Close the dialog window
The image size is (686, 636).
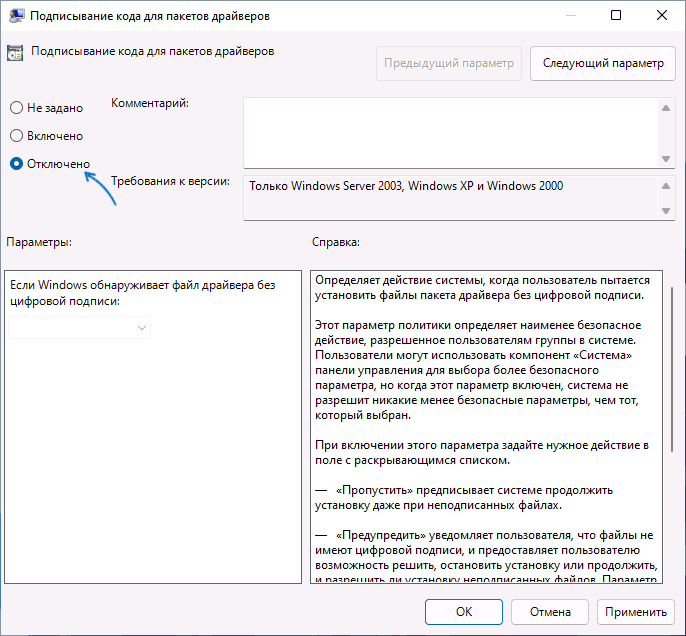coord(662,15)
